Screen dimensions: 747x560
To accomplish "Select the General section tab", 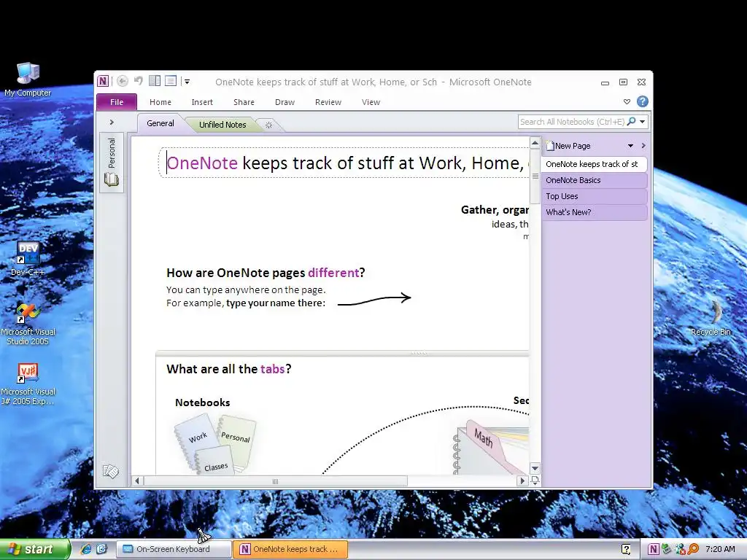I will coord(160,123).
